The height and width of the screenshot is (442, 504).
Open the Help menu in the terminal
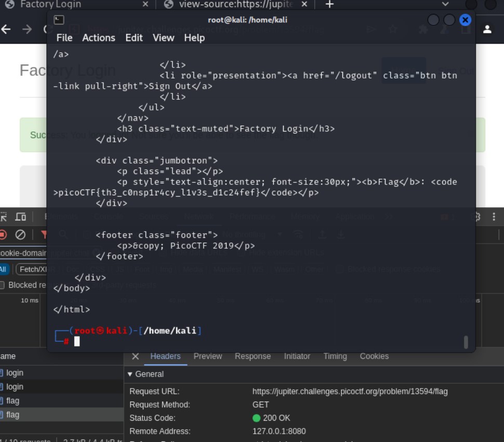[194, 38]
